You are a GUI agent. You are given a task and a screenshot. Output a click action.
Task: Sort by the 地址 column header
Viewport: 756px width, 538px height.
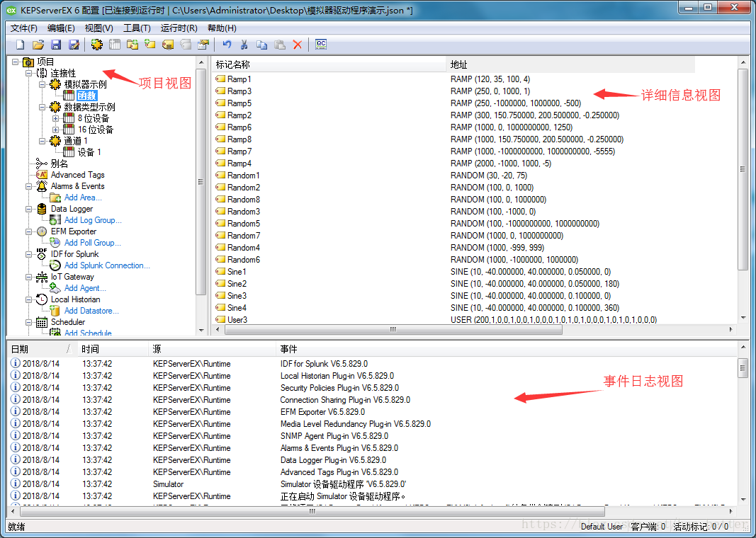coord(571,64)
